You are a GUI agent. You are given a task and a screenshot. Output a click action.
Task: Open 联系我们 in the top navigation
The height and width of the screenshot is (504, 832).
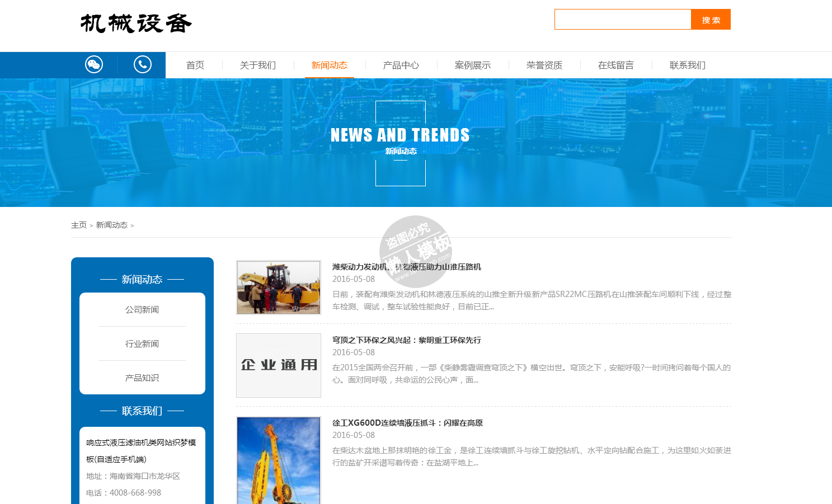click(688, 65)
